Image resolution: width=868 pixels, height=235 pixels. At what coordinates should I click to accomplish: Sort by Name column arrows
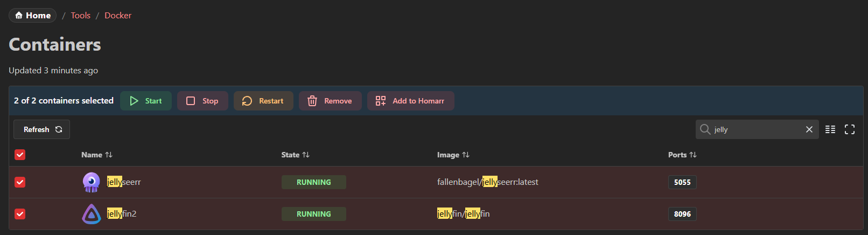(109, 155)
